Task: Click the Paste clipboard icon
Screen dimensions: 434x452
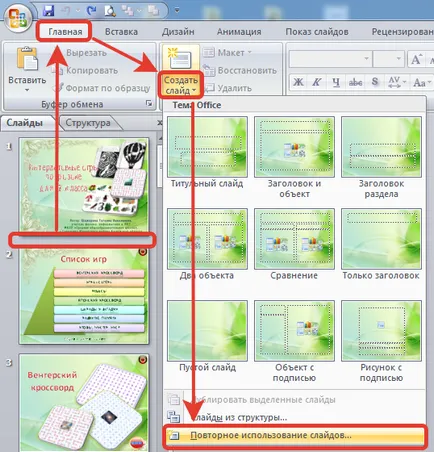Action: [x=27, y=59]
